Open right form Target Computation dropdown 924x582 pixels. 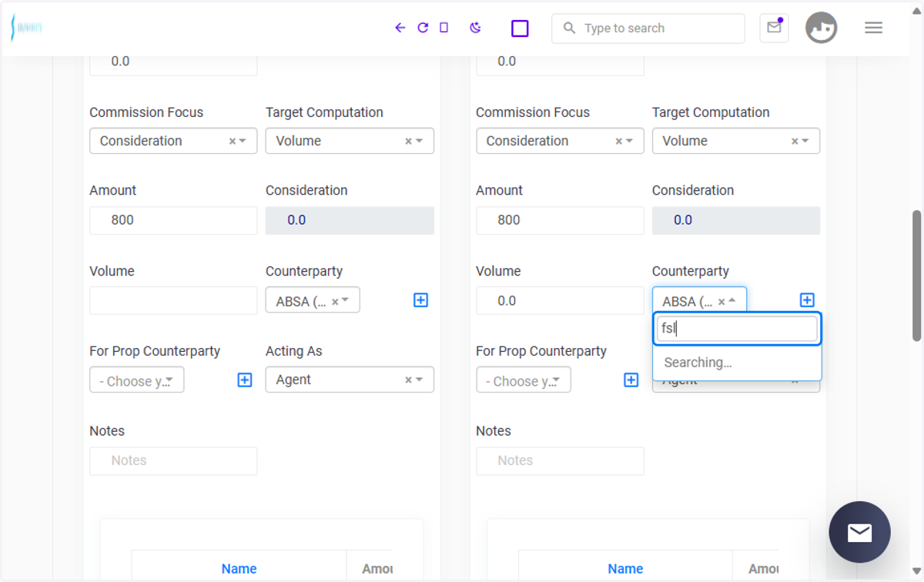coord(736,141)
